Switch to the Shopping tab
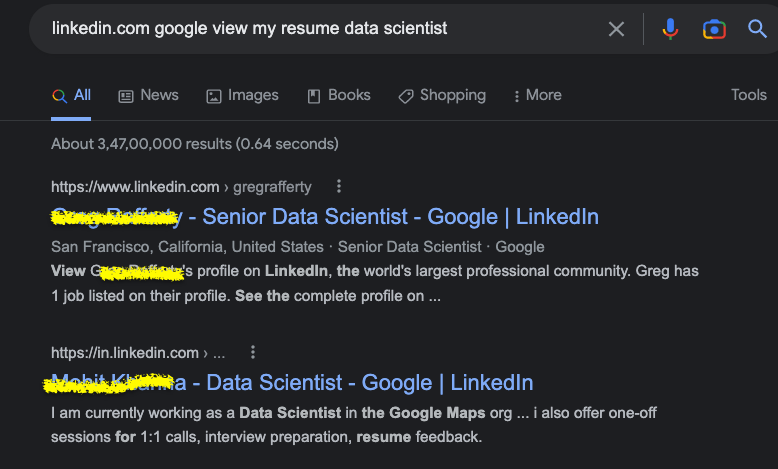Image resolution: width=778 pixels, height=469 pixels. click(441, 95)
